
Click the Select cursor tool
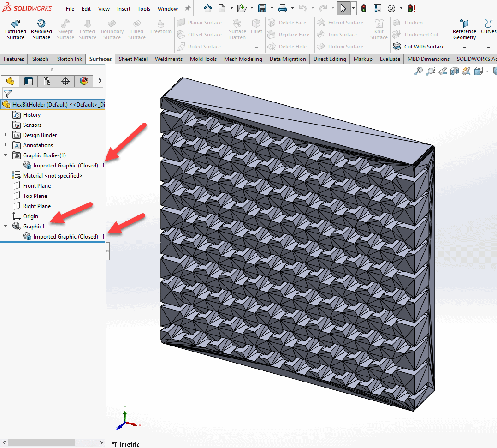coord(343,9)
